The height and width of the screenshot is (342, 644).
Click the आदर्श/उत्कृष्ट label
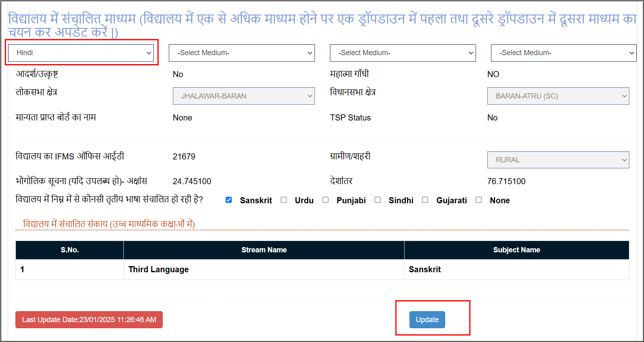37,74
